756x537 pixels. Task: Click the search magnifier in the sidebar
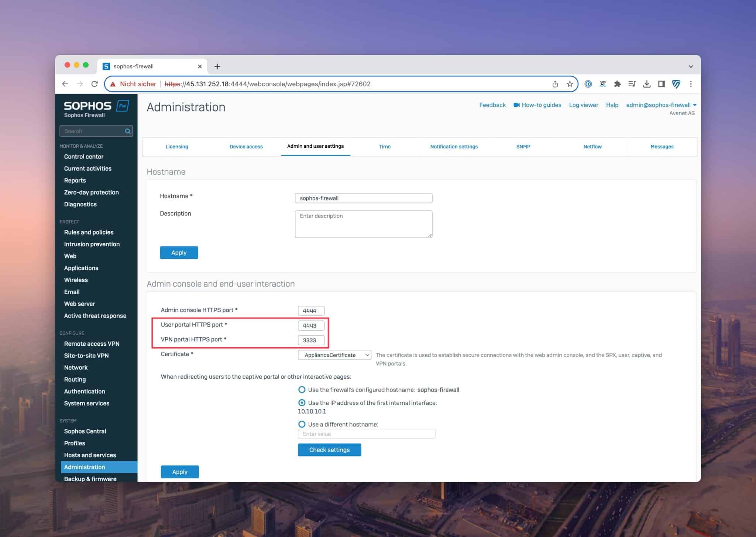point(127,131)
